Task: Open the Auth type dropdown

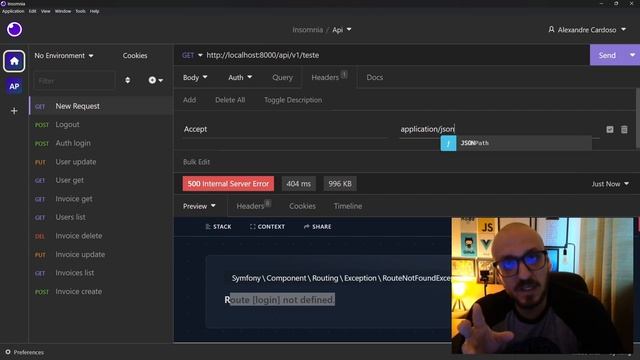Action: [240, 77]
